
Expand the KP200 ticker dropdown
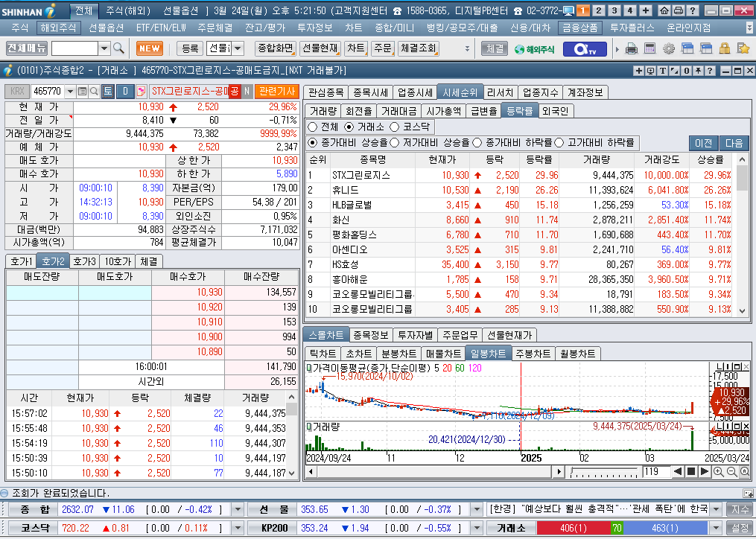coord(477,528)
